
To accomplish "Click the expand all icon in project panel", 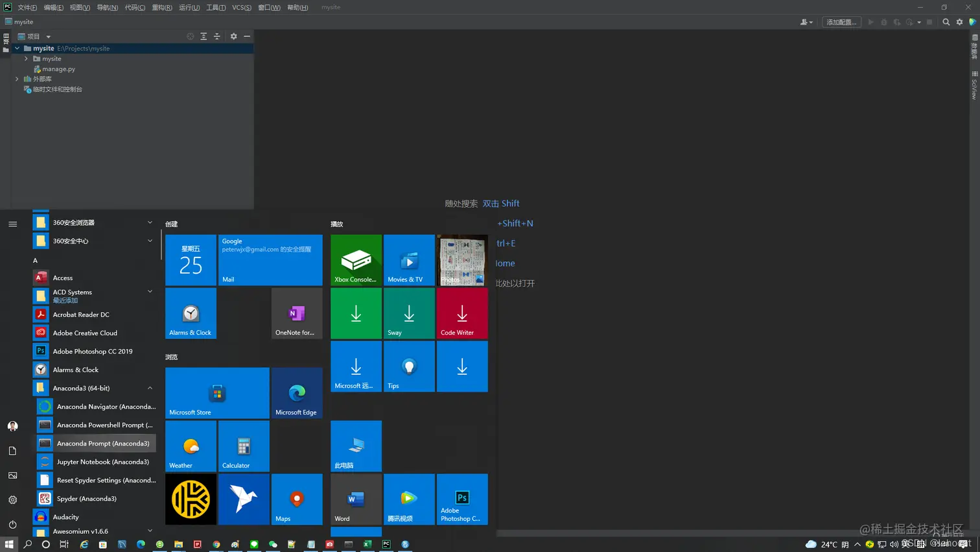I will (x=204, y=36).
